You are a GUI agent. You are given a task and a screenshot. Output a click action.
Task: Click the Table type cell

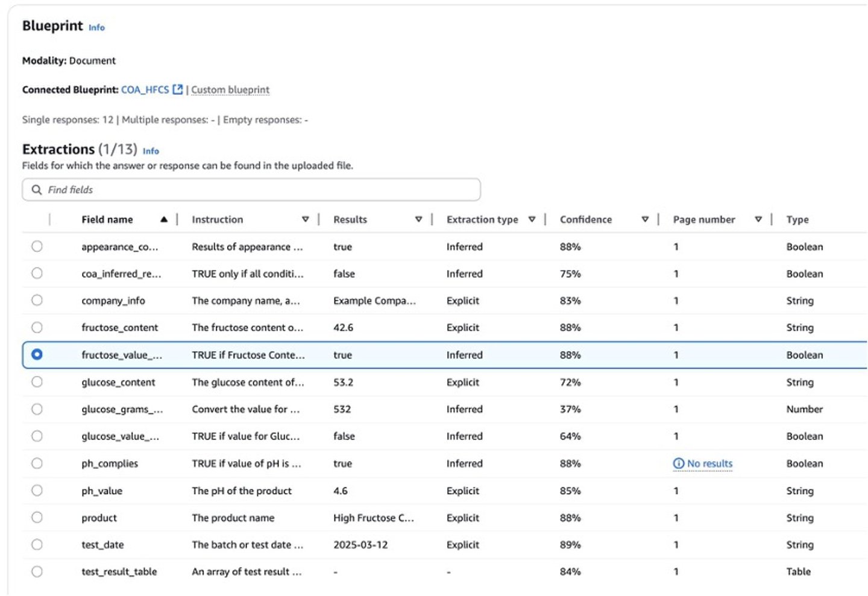pyautogui.click(x=799, y=571)
